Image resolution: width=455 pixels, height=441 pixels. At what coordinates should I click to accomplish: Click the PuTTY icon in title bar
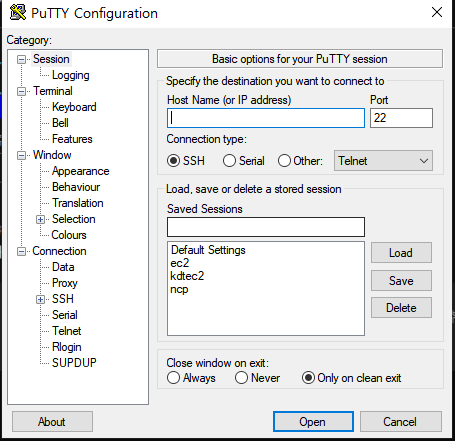(18, 13)
